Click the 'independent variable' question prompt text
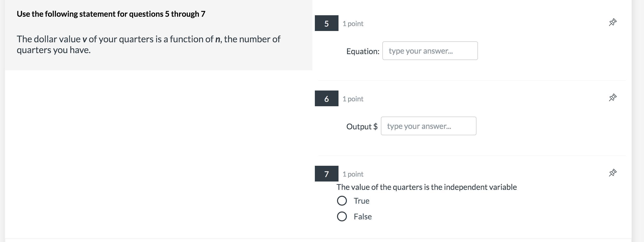 pyautogui.click(x=426, y=187)
